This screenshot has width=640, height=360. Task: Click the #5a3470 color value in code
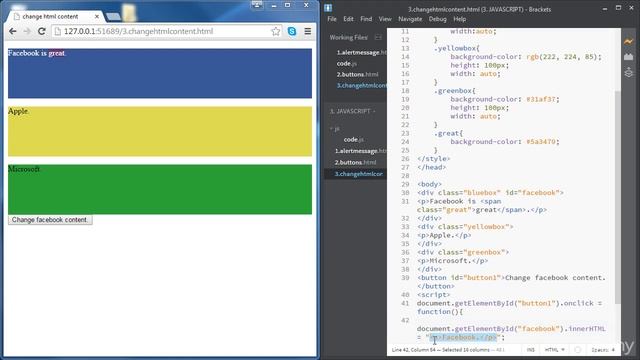542,142
